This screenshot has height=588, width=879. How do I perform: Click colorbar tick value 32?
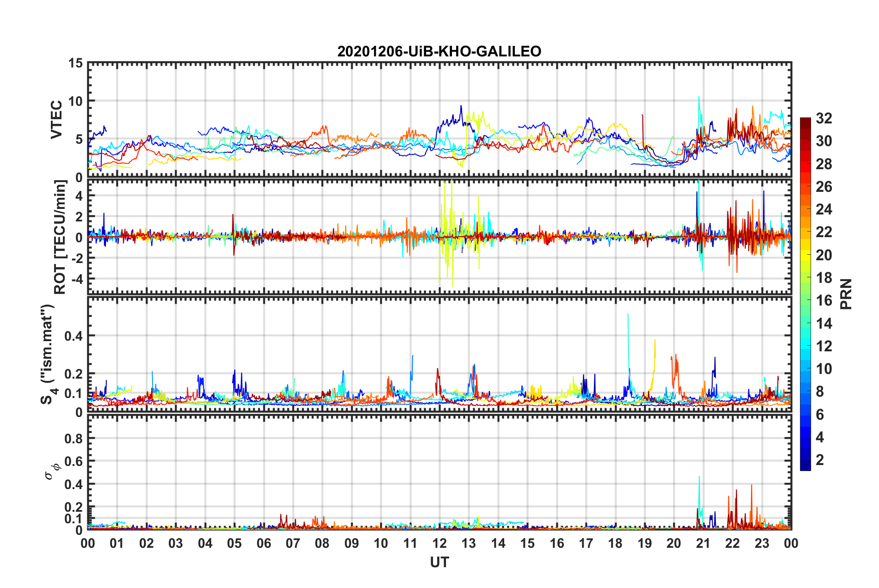click(x=824, y=118)
